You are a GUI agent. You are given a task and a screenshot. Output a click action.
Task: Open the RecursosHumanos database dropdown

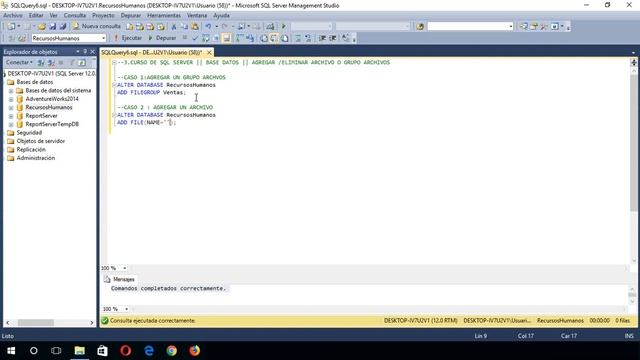coord(103,38)
